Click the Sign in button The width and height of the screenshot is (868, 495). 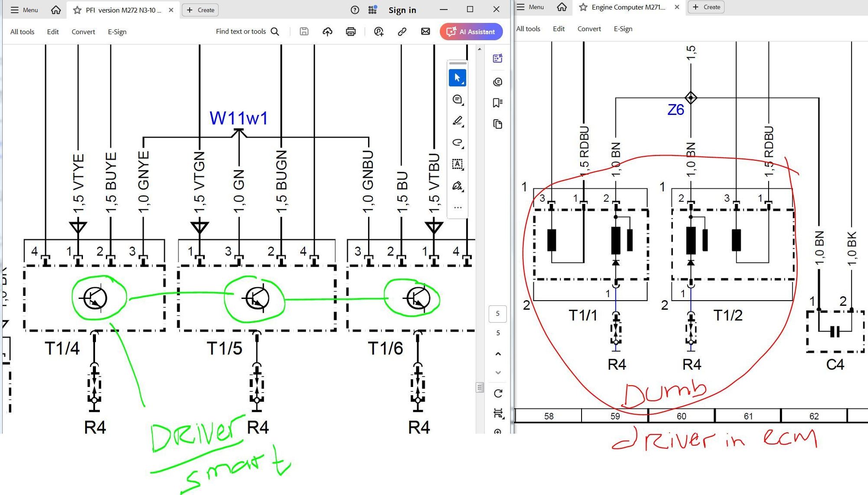[402, 10]
